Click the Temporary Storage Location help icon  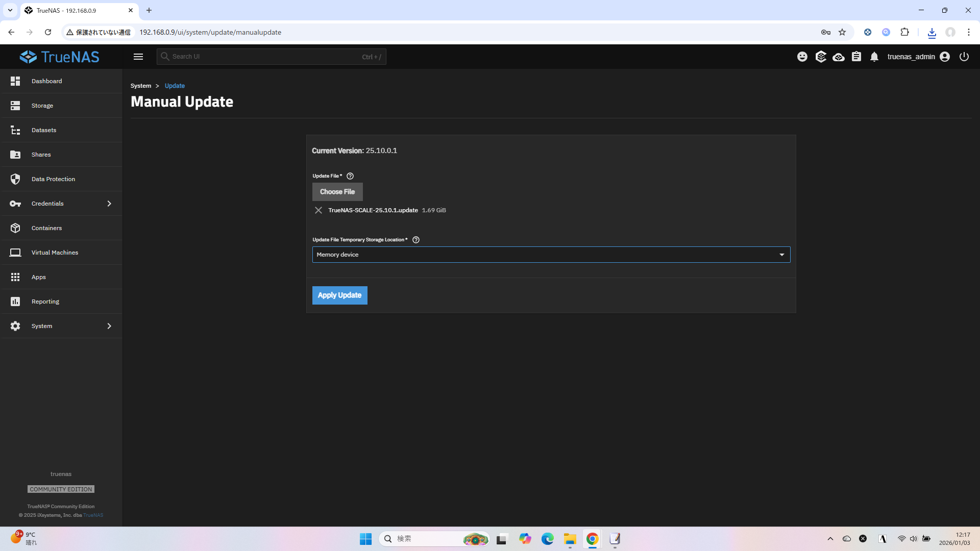(x=416, y=240)
